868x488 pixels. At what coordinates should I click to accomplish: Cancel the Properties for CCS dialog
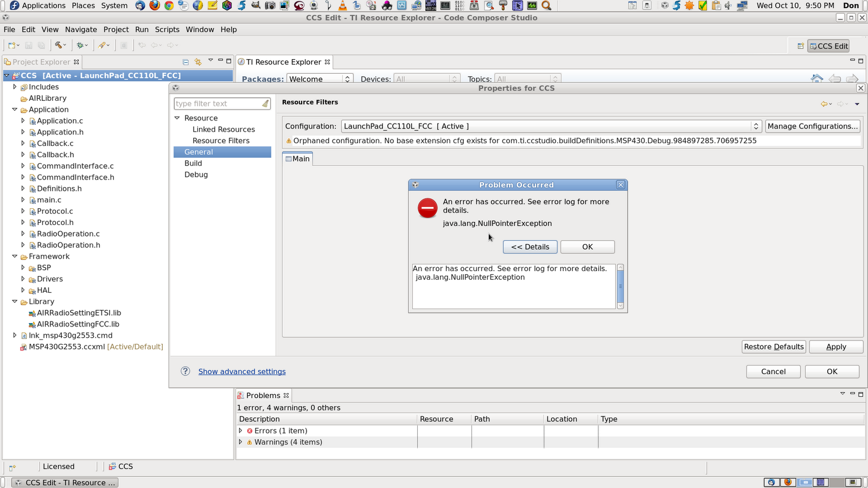(773, 371)
